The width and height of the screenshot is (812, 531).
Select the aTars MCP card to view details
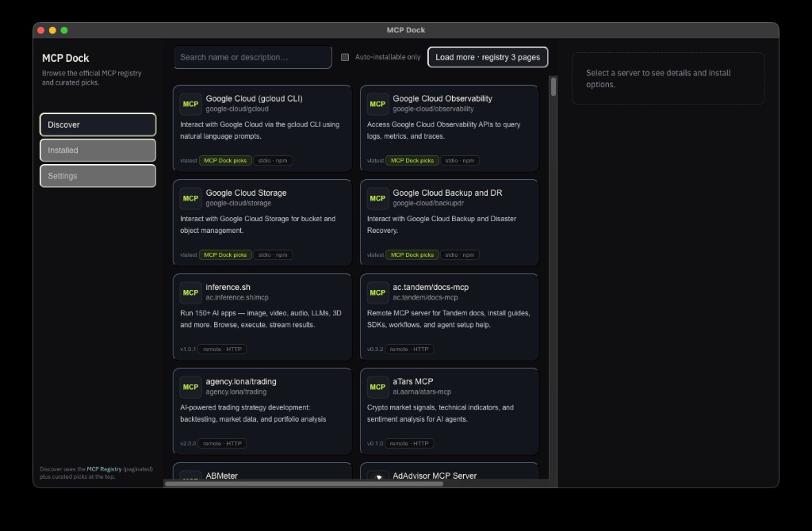(449, 411)
